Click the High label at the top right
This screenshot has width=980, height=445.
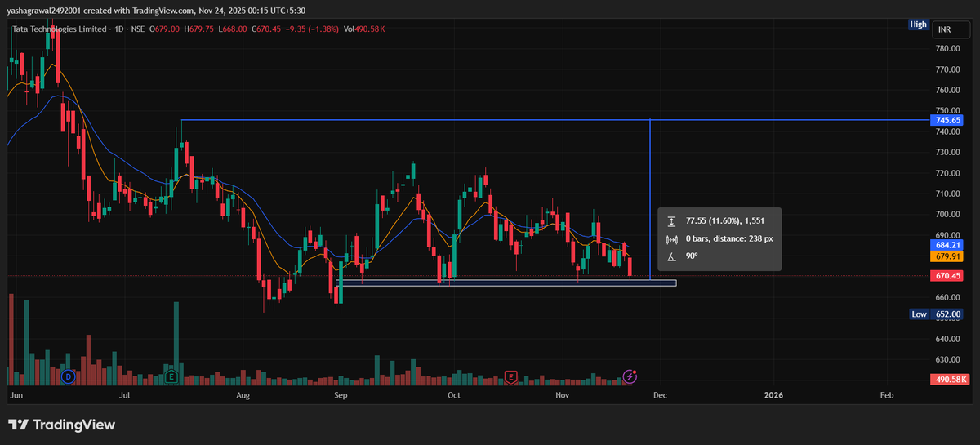point(918,24)
